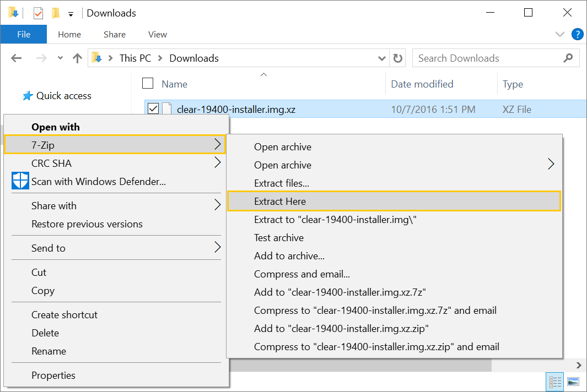
Task: Click the Properties checkmark icon in title bar
Action: [x=38, y=13]
